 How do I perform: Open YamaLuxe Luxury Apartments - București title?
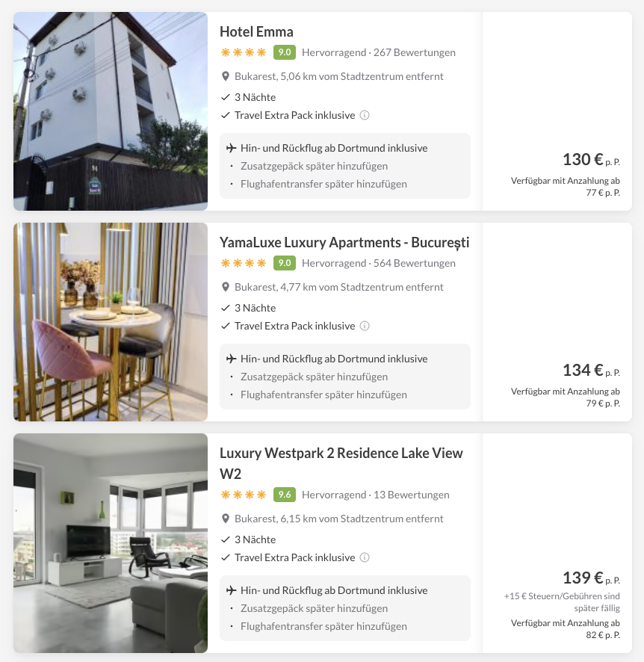(344, 242)
